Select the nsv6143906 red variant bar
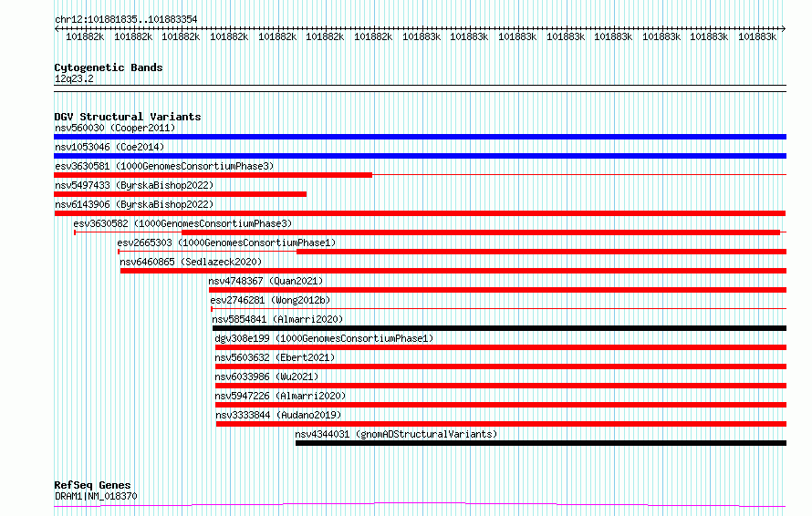 tap(420, 213)
